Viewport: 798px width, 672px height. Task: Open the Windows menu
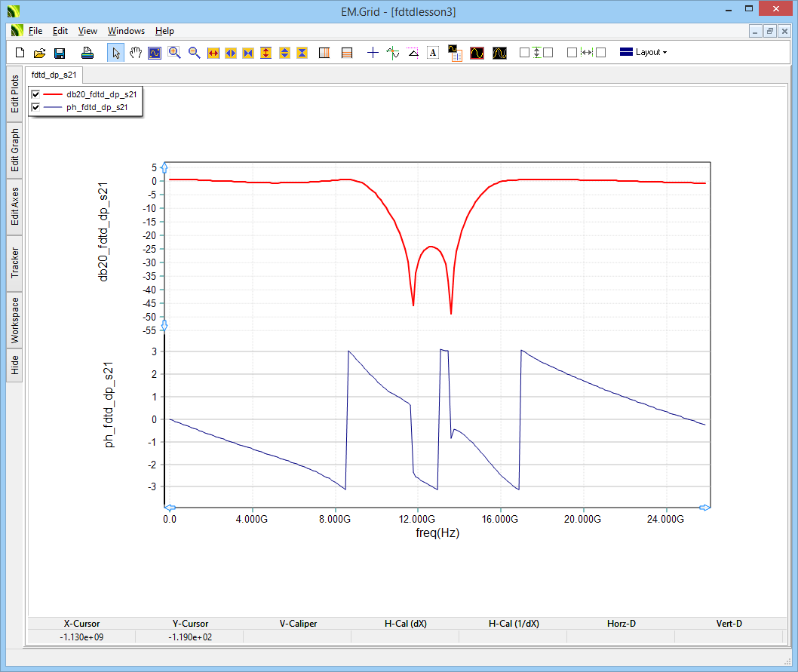[x=126, y=31]
